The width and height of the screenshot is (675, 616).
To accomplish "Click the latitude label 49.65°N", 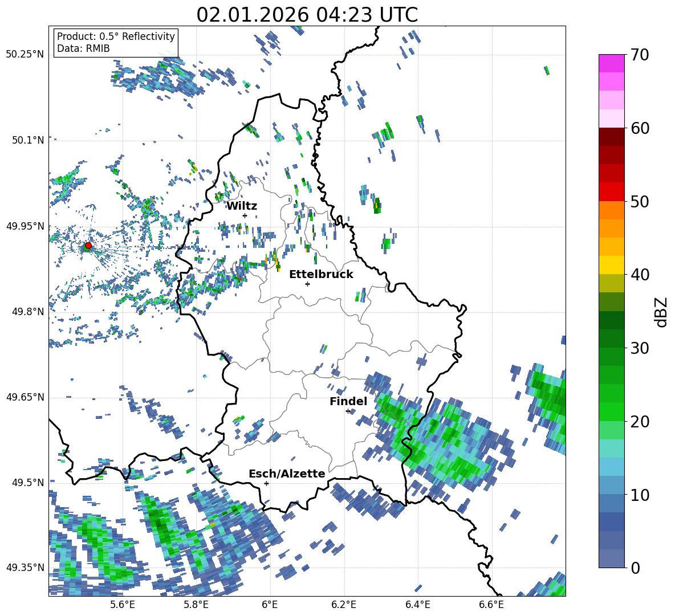I will 25,397.
